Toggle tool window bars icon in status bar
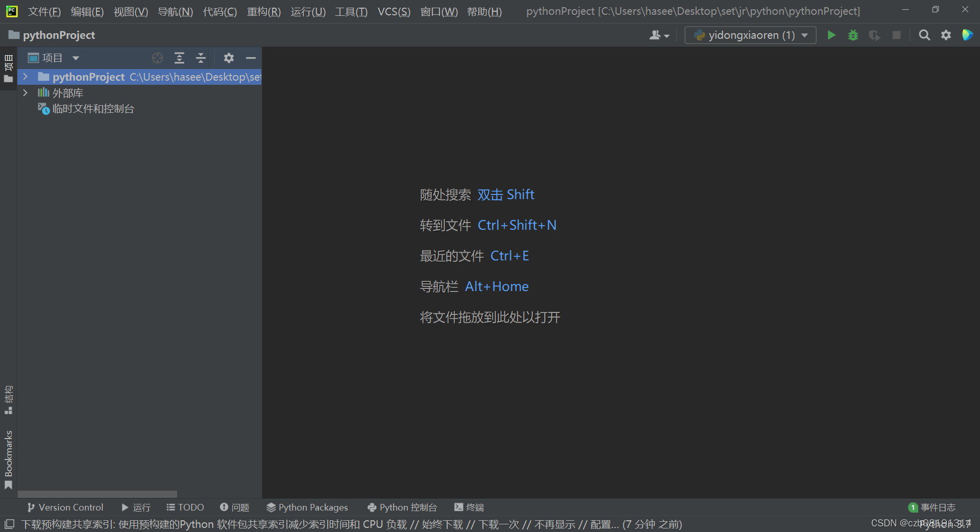Image resolution: width=980 pixels, height=532 pixels. point(9,524)
